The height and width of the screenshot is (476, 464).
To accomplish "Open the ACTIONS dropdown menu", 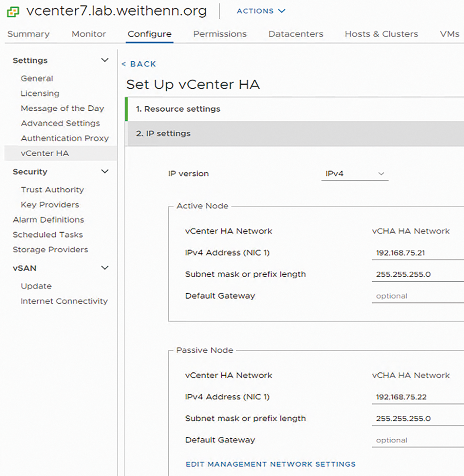I will click(261, 11).
